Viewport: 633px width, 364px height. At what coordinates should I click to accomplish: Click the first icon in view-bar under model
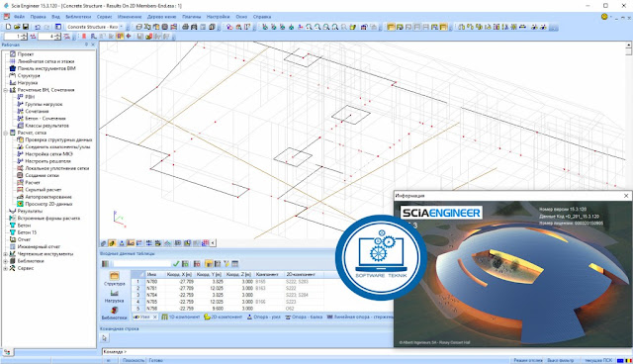coord(104,243)
